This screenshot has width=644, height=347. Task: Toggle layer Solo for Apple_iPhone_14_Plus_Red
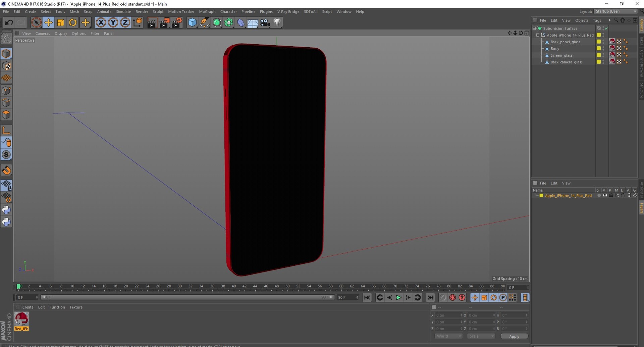click(x=599, y=195)
